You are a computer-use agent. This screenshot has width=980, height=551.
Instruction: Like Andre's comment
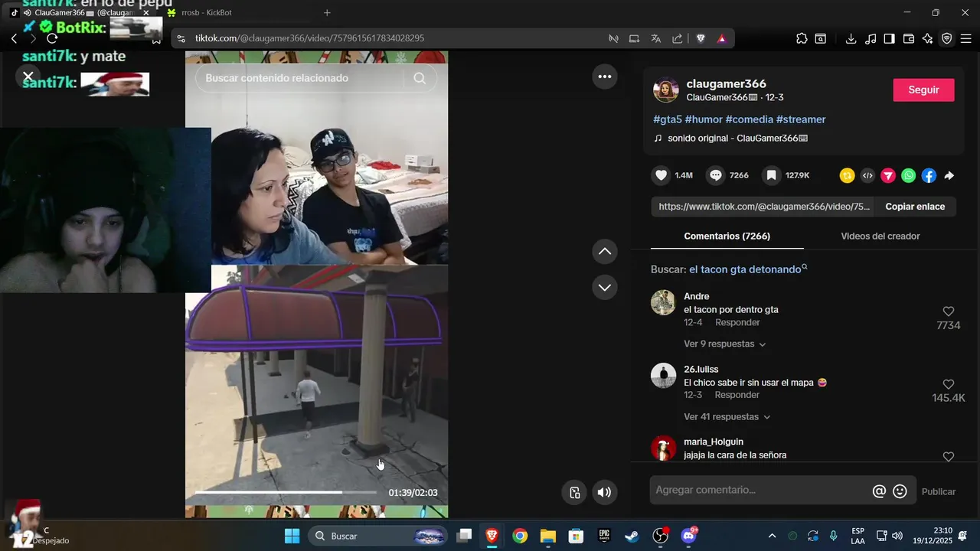(948, 311)
